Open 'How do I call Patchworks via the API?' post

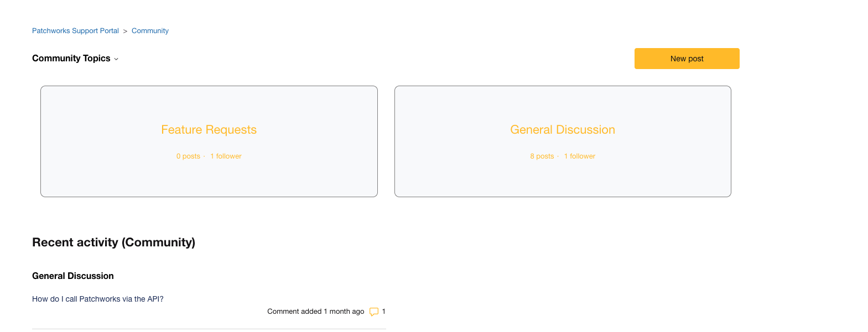pyautogui.click(x=98, y=299)
